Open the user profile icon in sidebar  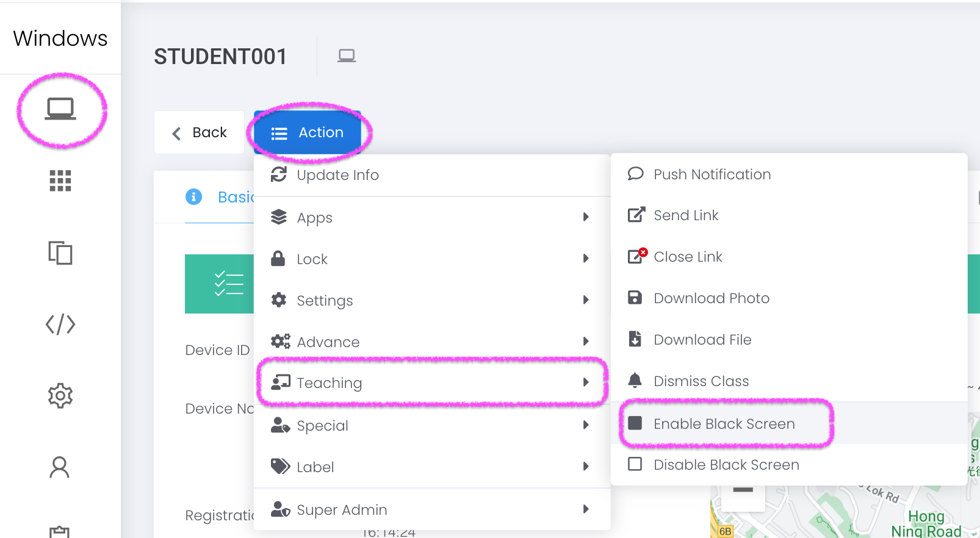pyautogui.click(x=60, y=467)
